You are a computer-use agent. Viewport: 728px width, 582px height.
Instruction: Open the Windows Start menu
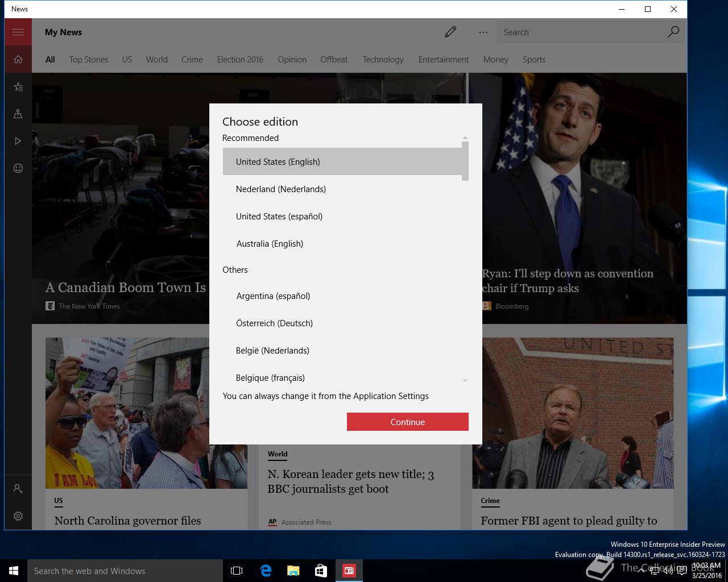[14, 571]
